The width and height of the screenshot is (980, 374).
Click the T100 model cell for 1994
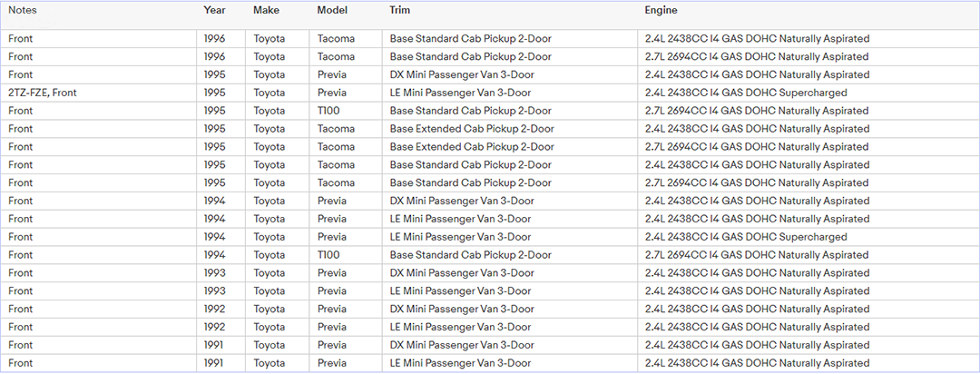tap(328, 255)
